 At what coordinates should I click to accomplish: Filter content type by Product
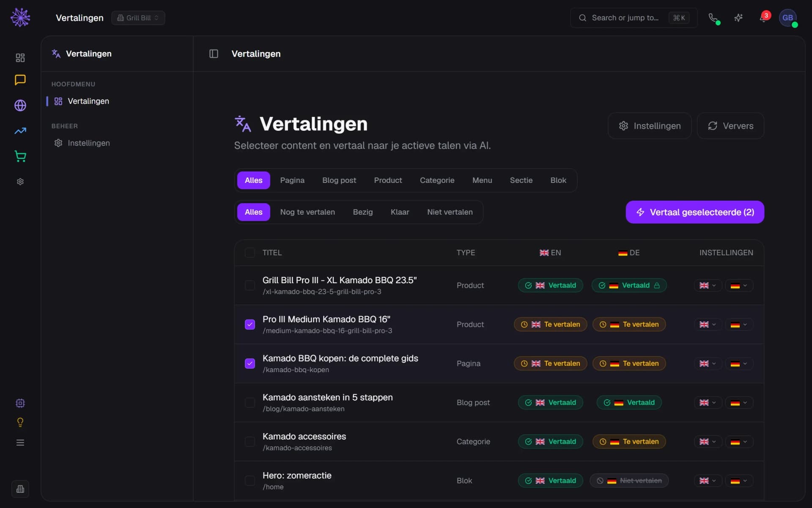388,180
